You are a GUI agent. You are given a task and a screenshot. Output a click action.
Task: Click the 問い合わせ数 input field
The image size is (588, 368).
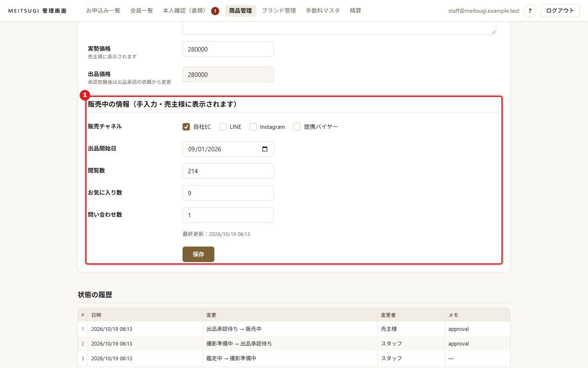(228, 215)
